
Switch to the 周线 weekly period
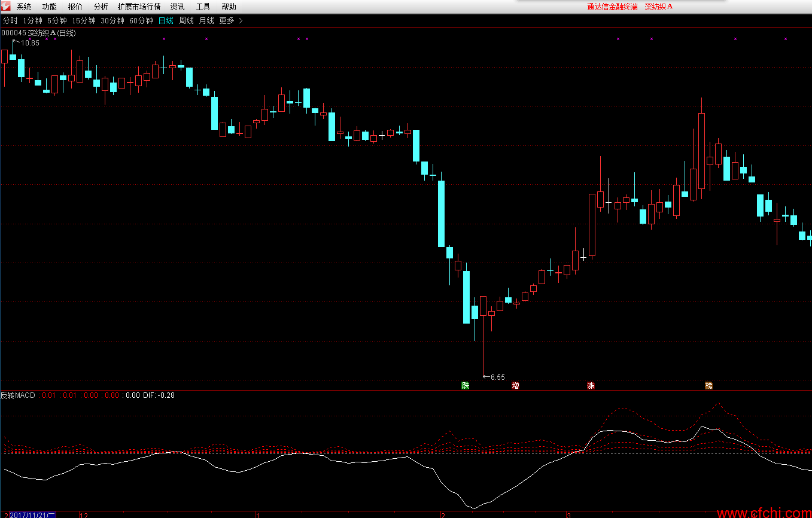[187, 20]
